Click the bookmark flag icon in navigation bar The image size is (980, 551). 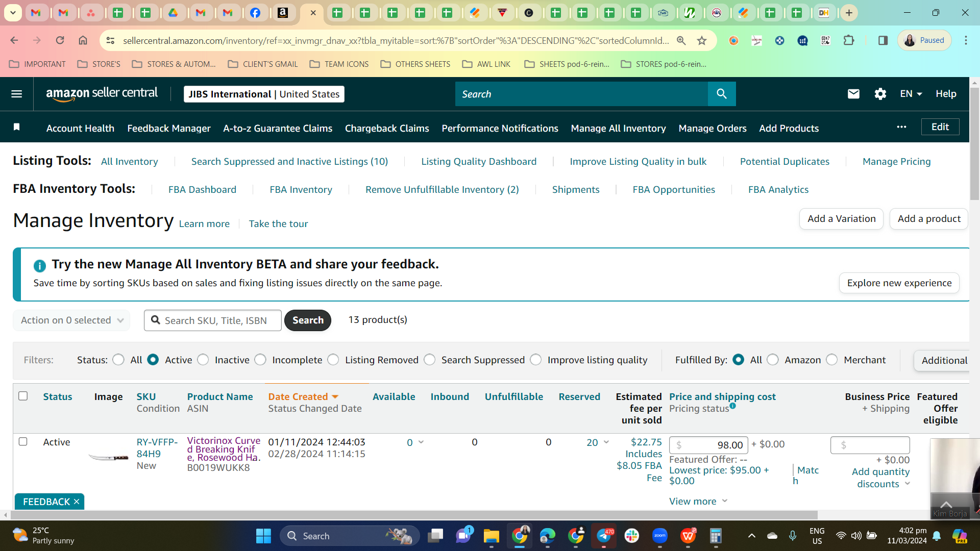tap(17, 127)
